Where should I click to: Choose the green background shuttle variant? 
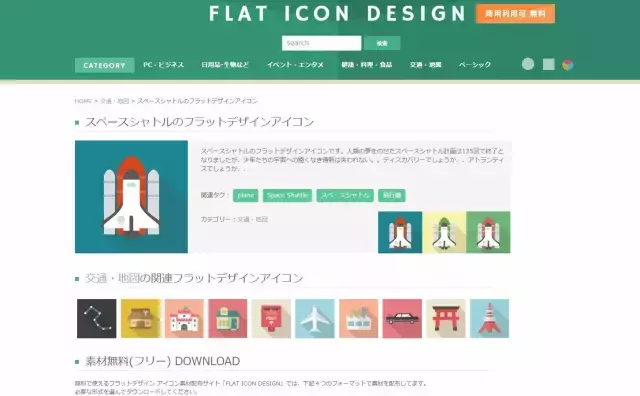(x=489, y=232)
